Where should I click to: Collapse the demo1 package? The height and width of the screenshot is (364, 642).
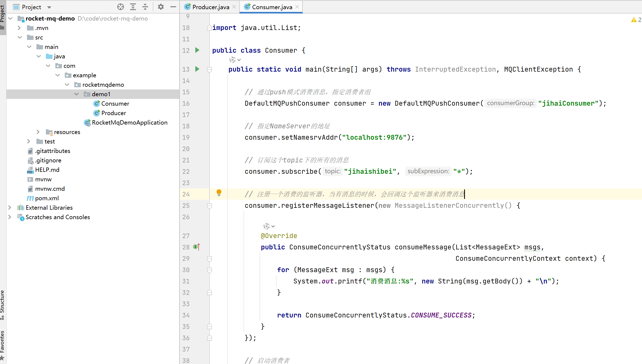click(76, 94)
